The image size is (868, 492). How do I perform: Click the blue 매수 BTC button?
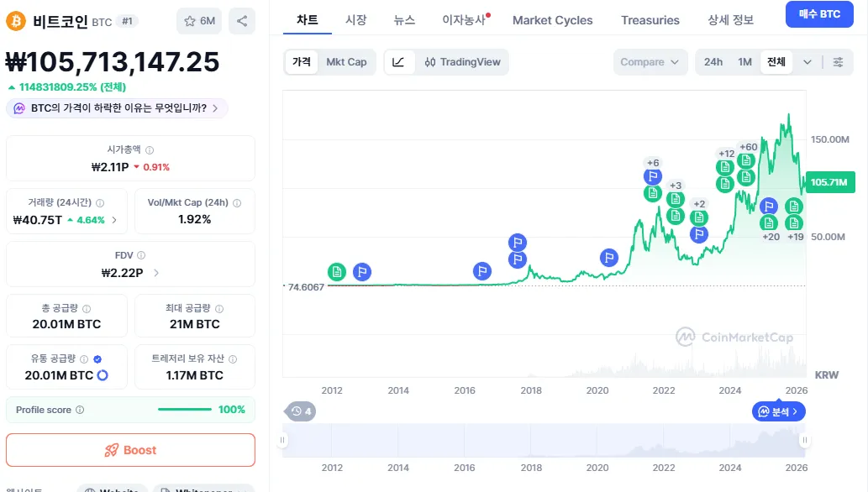click(818, 14)
